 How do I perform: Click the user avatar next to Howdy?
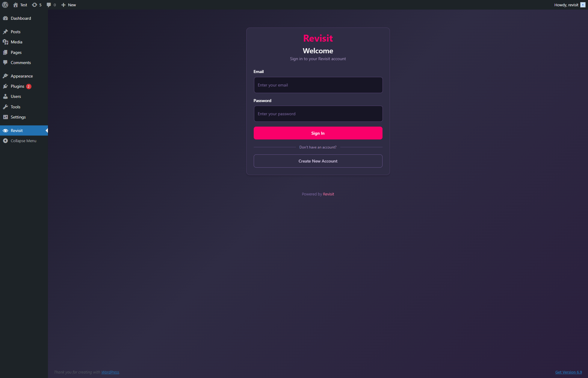[x=583, y=5]
